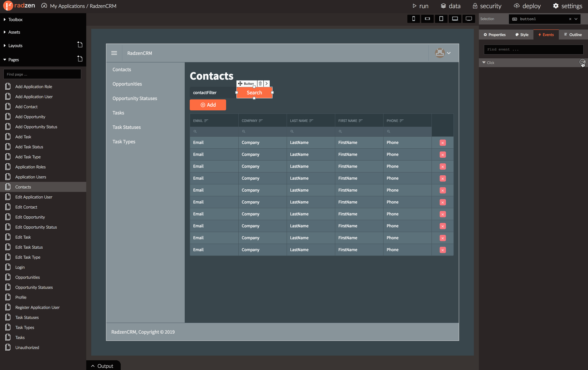
Task: Click the Add button above the grid
Action: [208, 105]
